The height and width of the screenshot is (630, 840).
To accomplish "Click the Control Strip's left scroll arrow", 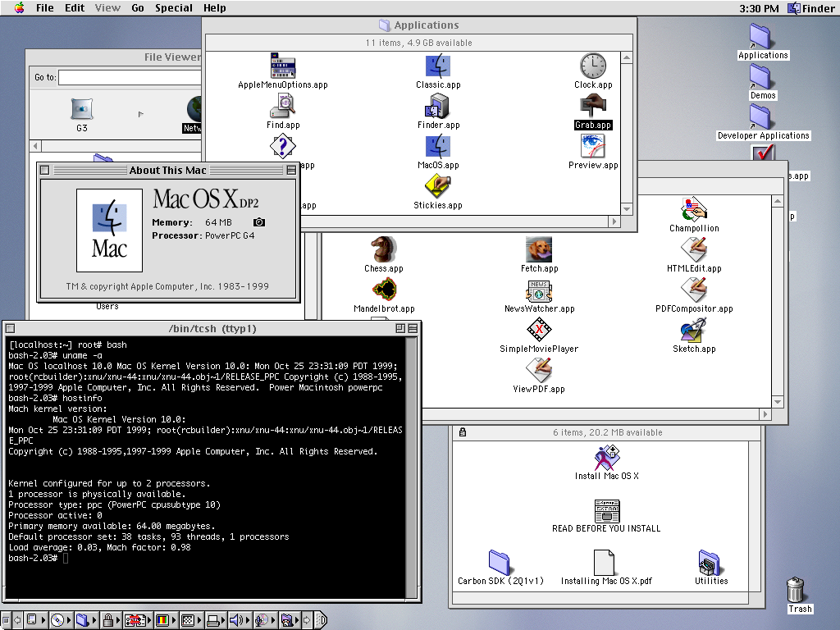I will click(17, 620).
